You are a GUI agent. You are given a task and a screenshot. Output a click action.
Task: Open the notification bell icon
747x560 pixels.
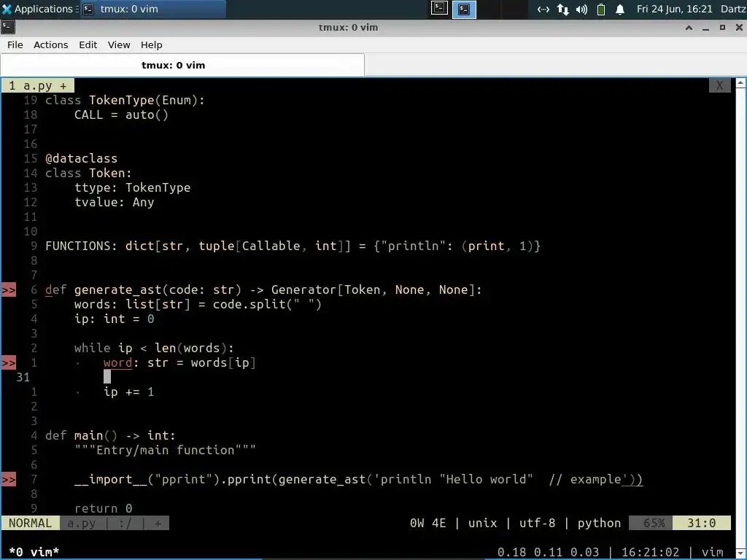tap(620, 9)
